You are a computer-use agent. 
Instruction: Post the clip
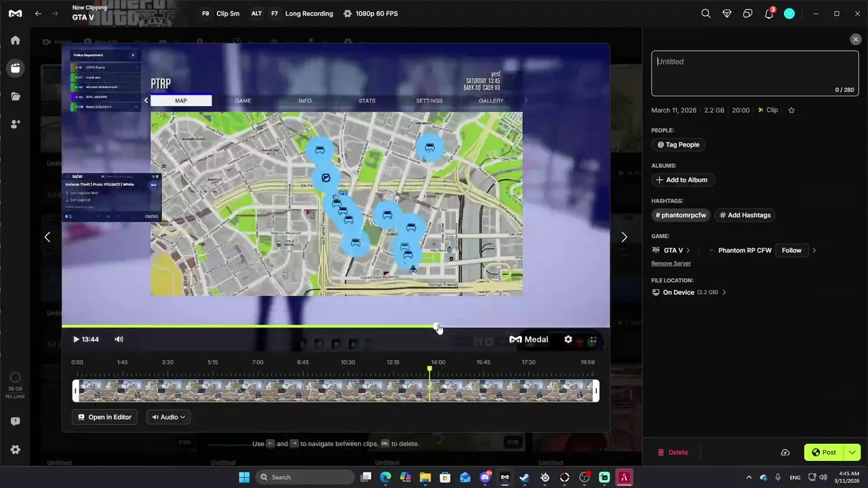(x=824, y=453)
